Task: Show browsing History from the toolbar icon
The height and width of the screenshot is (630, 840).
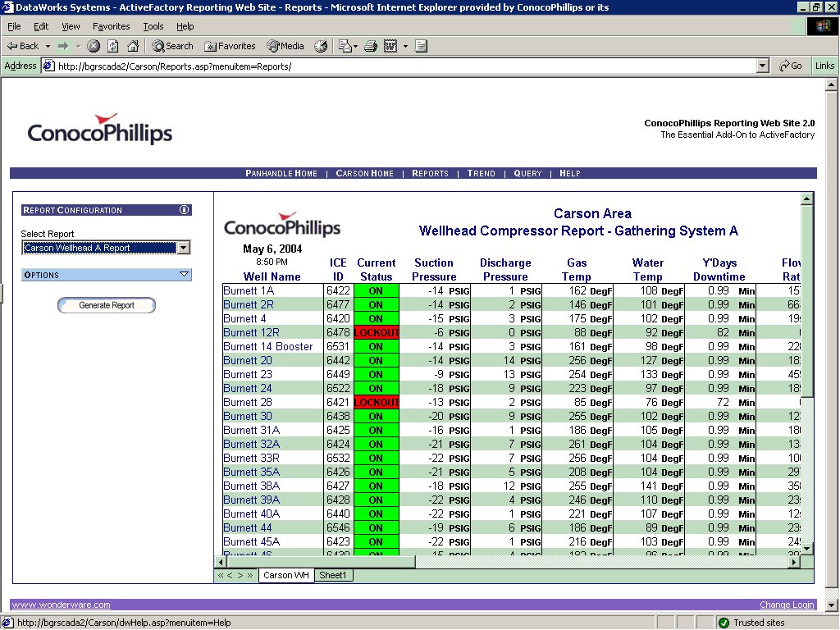Action: [x=321, y=46]
